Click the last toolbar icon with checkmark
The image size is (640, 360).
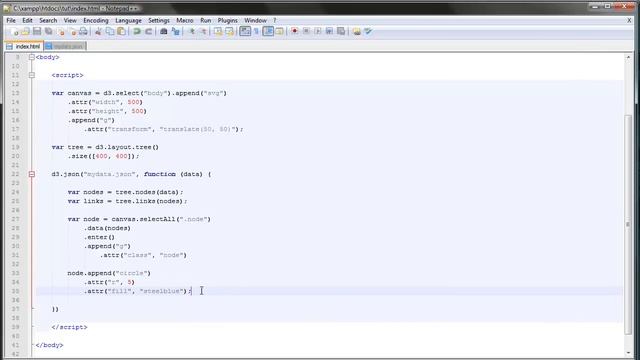[368, 31]
